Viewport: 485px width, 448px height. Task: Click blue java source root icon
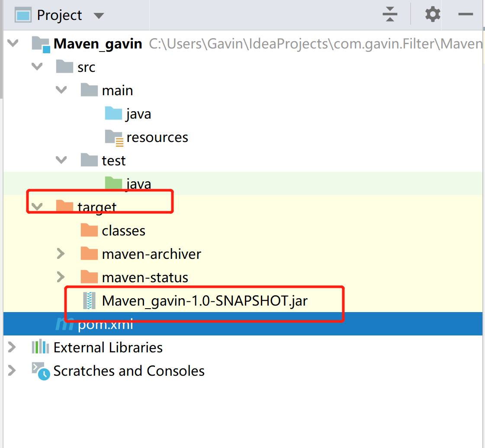(113, 113)
